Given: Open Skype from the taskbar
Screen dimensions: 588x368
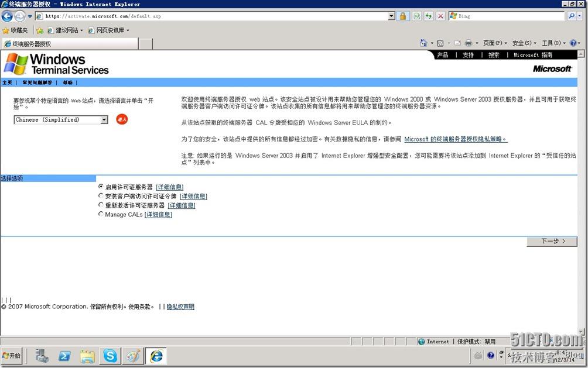Looking at the screenshot, I should click(x=110, y=356).
